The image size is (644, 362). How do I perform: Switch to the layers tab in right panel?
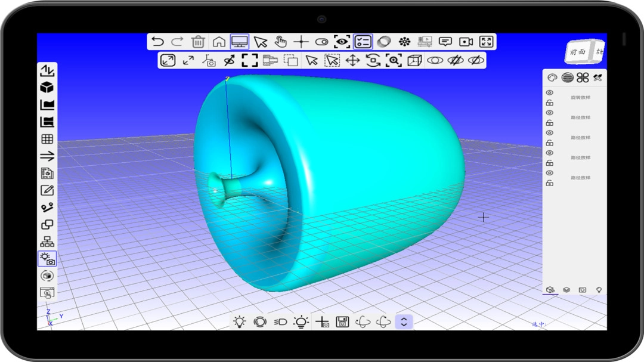(566, 290)
